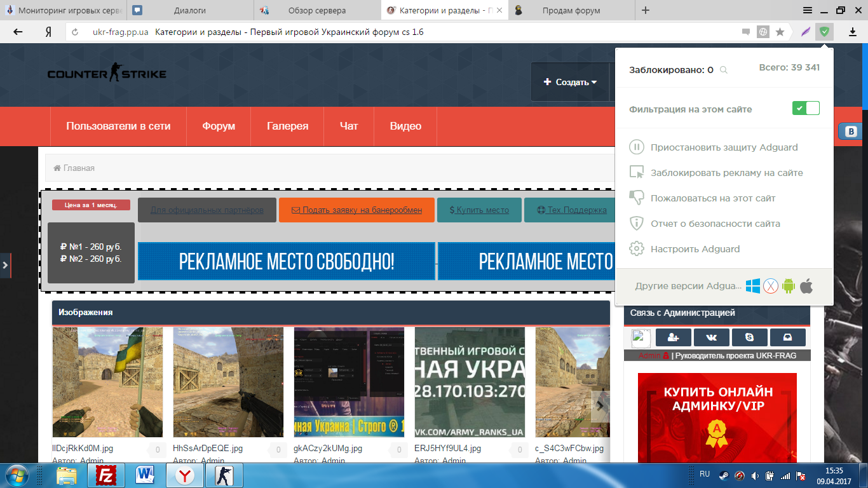Click Подать заявку на банерообмен button
The image size is (868, 488).
click(x=356, y=210)
